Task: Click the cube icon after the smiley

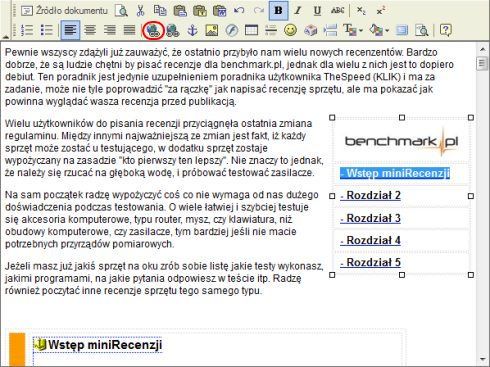Action: [311, 31]
